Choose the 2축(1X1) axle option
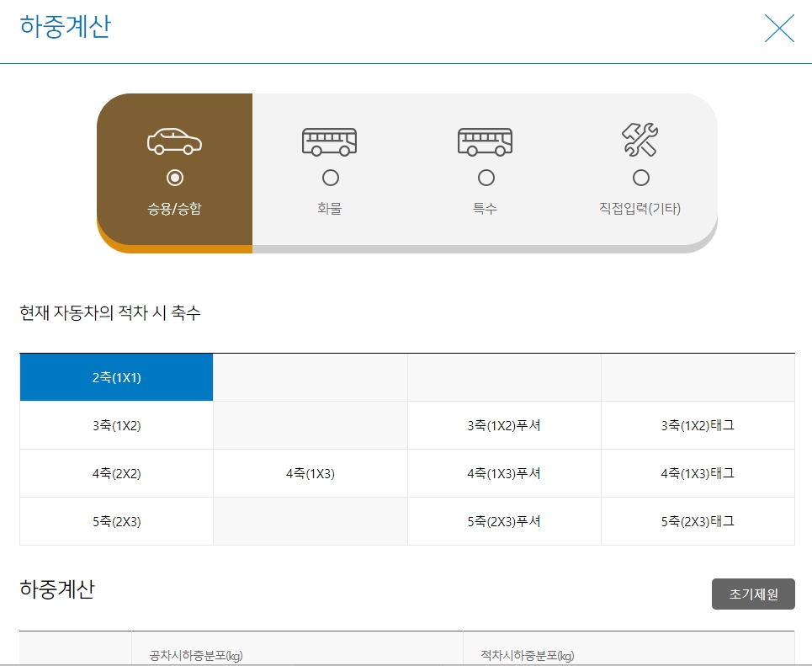812x666 pixels. coord(116,377)
